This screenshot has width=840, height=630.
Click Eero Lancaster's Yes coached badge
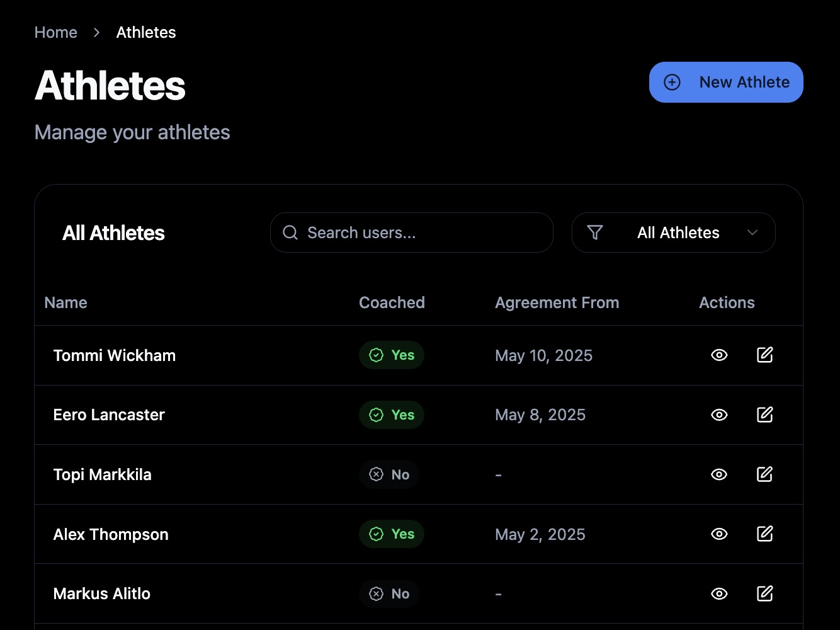(x=392, y=415)
